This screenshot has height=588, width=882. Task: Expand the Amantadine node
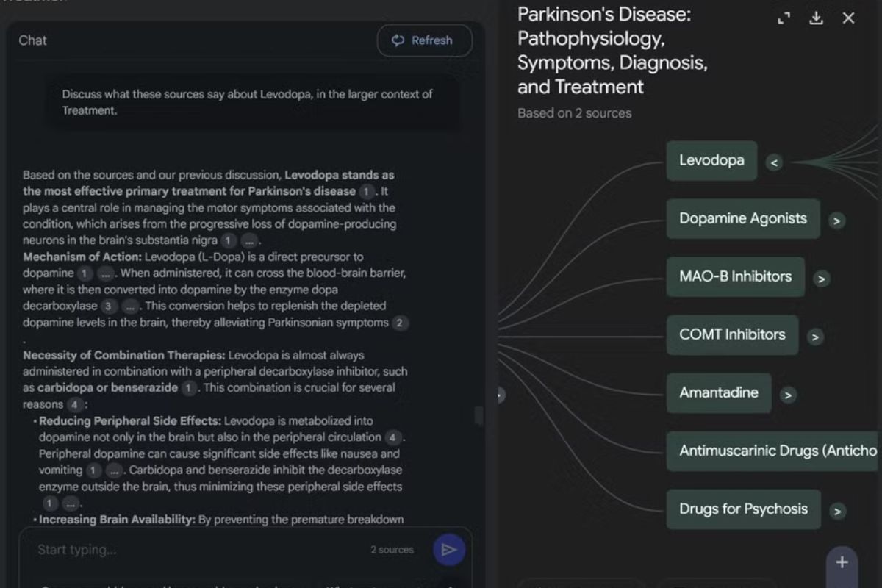coord(788,395)
